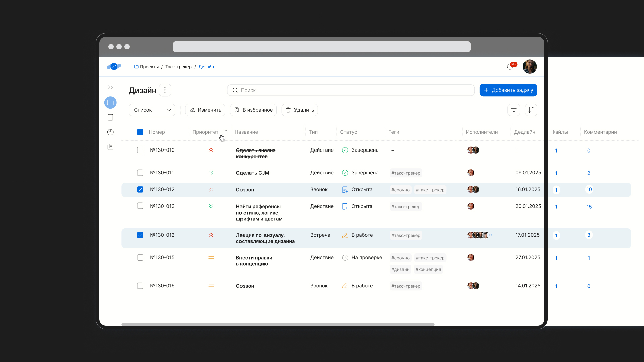Sort by the Приоритет column arrows
644x362 pixels.
click(x=224, y=132)
